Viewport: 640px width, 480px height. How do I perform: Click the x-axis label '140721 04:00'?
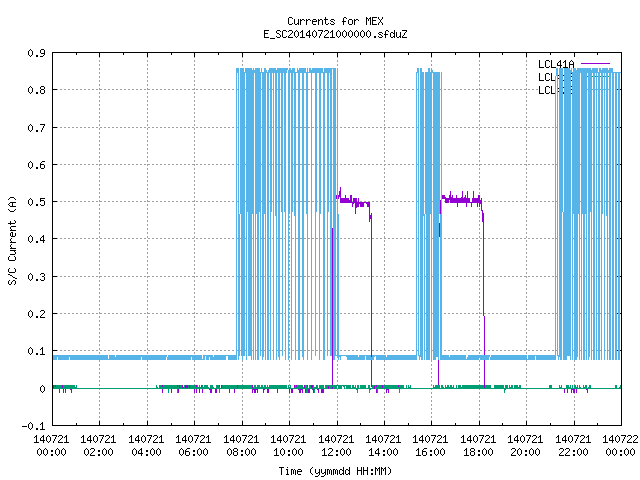(x=146, y=446)
